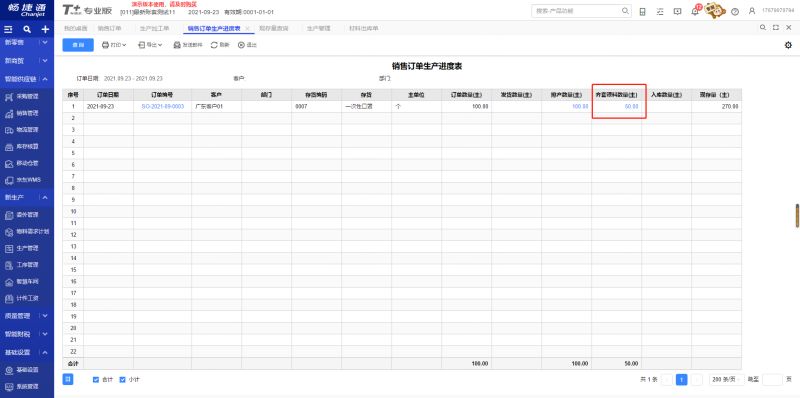Viewport: 800px width, 398px height.
Task: Refresh the report with the 刷新 icon
Action: 220,45
